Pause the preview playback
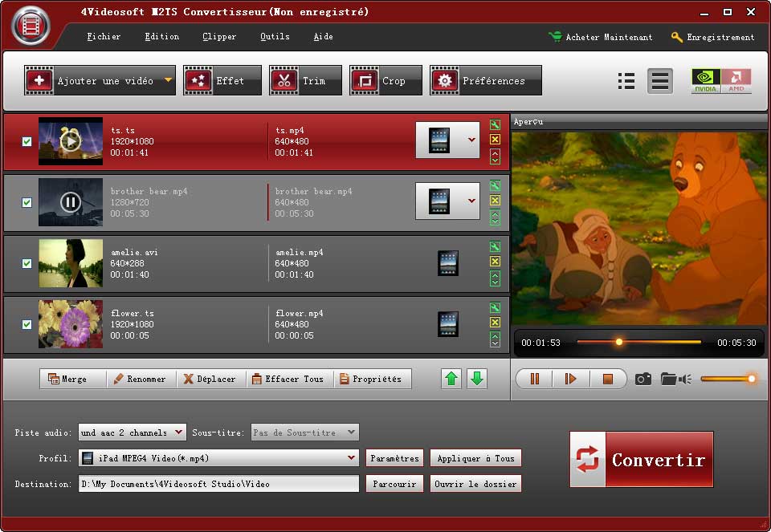The width and height of the screenshot is (771, 532). pos(534,379)
